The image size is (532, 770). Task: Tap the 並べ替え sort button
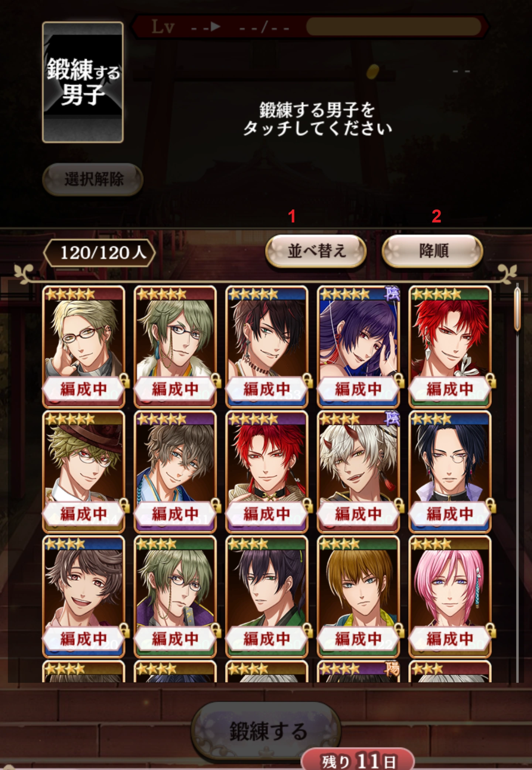click(x=316, y=251)
